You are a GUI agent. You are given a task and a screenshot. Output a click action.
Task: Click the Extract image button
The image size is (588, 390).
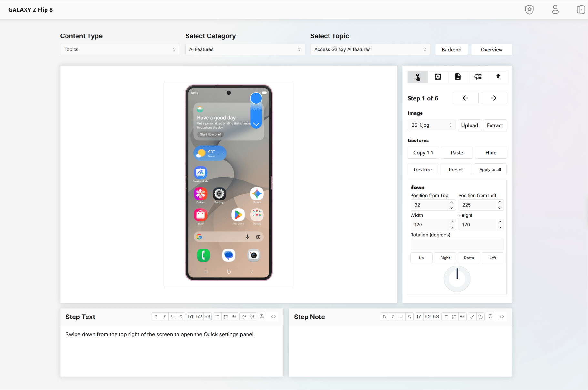[x=495, y=125]
